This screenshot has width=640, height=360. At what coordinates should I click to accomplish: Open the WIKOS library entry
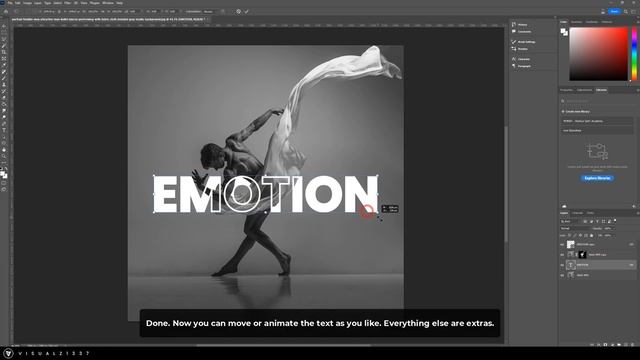[x=597, y=121]
